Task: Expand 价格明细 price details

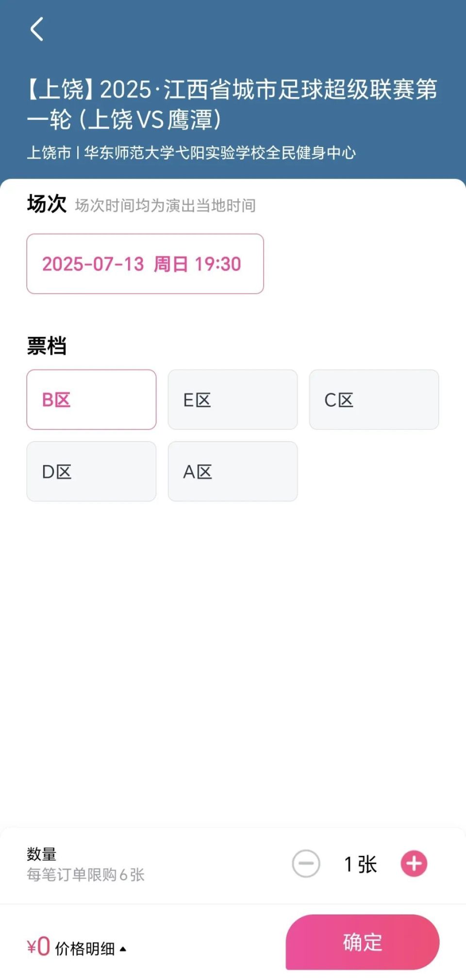Action: click(85, 948)
